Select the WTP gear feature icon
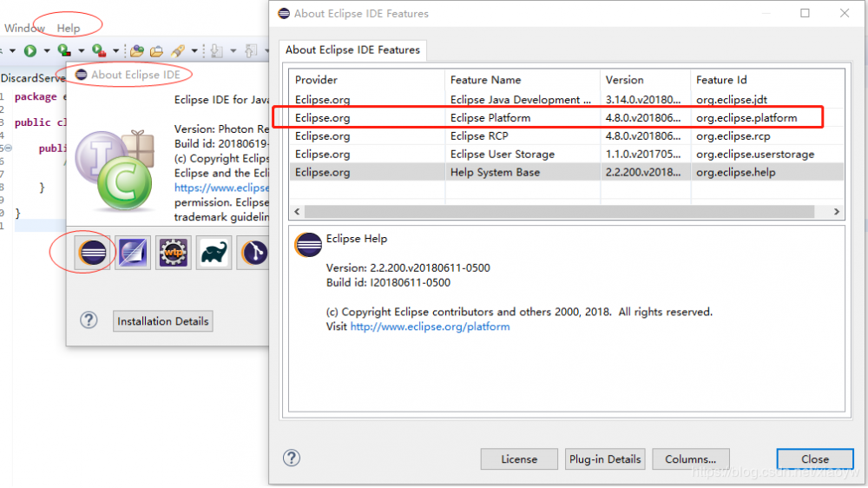The width and height of the screenshot is (868, 488). [x=173, y=252]
